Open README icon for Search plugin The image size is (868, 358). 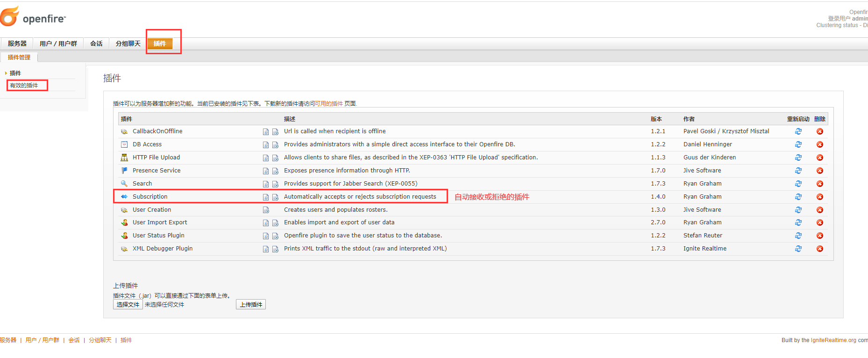[266, 184]
